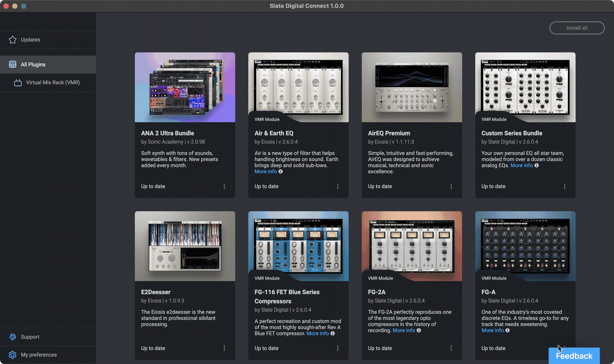Click the FG-A title text
This screenshot has height=364, width=614.
point(489,292)
